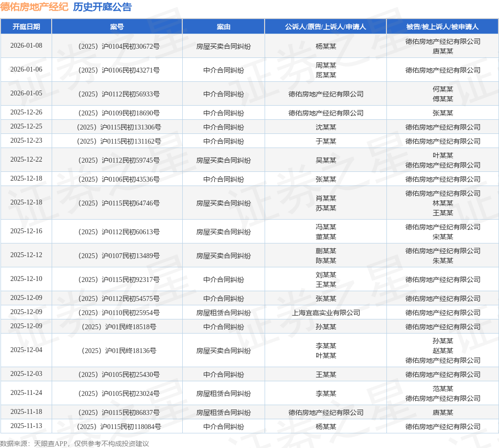
Task: Click the 德佑房地产经纪 company title
Action: pyautogui.click(x=34, y=7)
